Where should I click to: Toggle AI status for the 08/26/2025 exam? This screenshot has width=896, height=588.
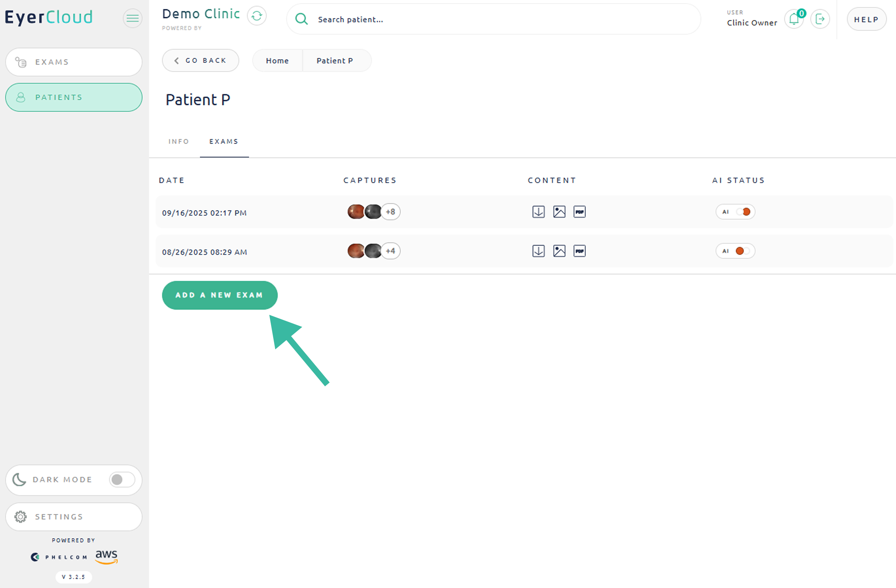pos(743,251)
